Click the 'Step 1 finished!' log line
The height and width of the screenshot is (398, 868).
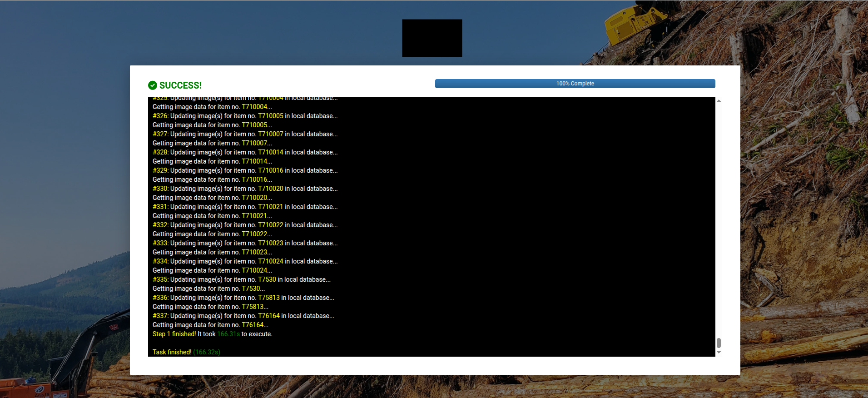tap(213, 334)
